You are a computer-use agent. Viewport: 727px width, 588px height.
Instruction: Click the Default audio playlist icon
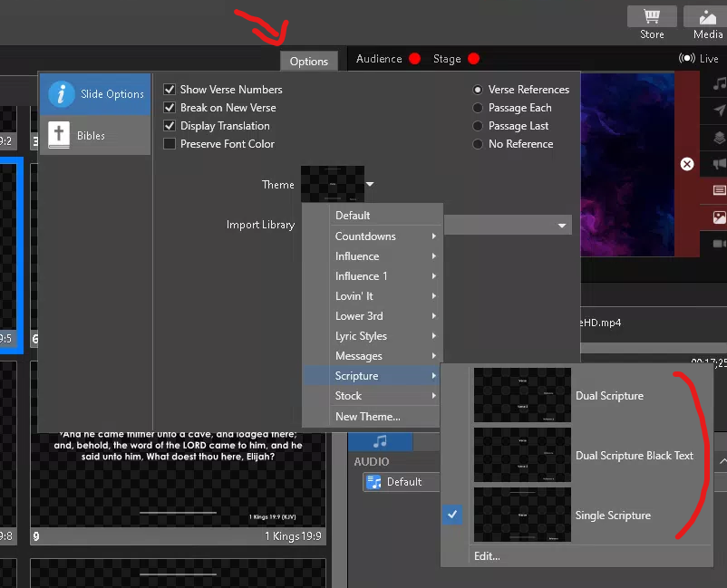pyautogui.click(x=373, y=482)
